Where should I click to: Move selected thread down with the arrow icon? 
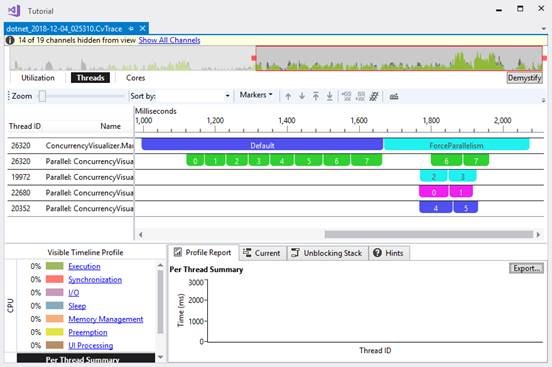pos(302,96)
